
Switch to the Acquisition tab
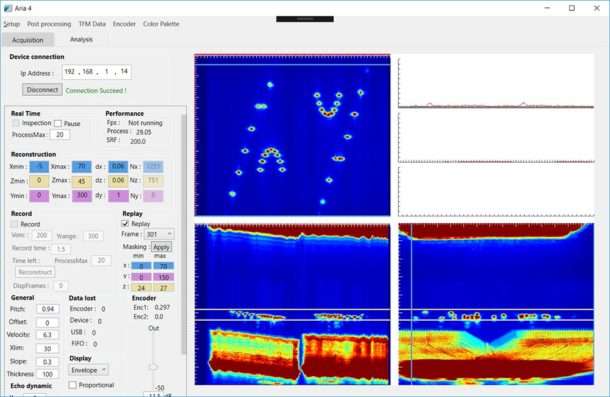(x=28, y=40)
